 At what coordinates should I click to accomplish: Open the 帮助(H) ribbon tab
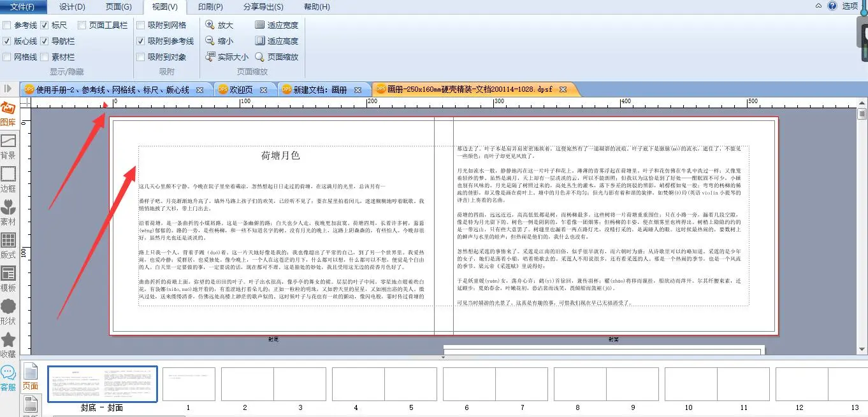317,7
